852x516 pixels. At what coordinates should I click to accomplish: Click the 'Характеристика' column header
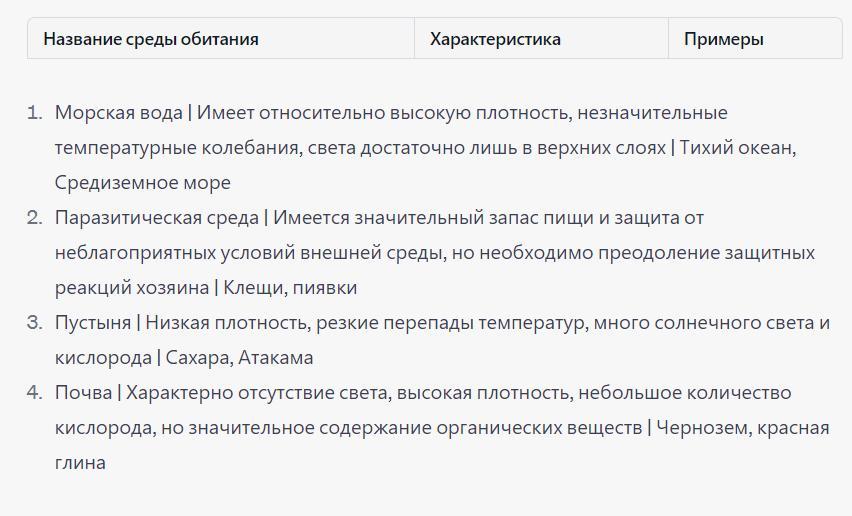pos(495,39)
